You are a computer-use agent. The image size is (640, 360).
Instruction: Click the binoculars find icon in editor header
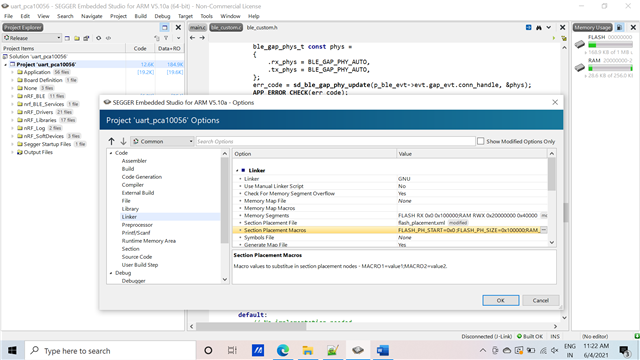539,27
